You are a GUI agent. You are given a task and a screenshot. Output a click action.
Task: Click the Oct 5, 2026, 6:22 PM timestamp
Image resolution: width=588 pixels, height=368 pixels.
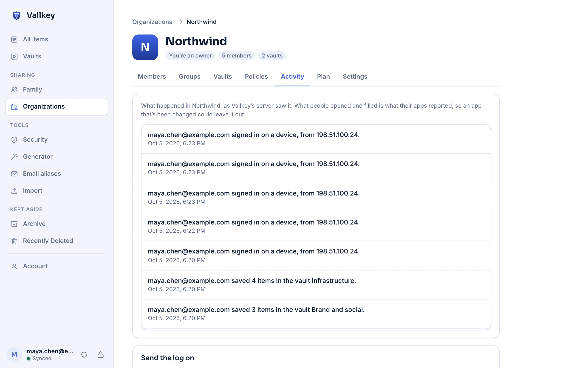(x=177, y=231)
